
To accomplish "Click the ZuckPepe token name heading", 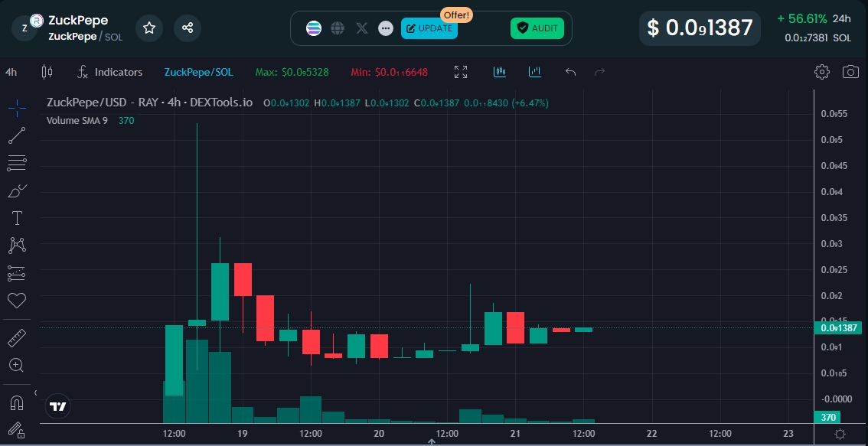I will click(78, 21).
